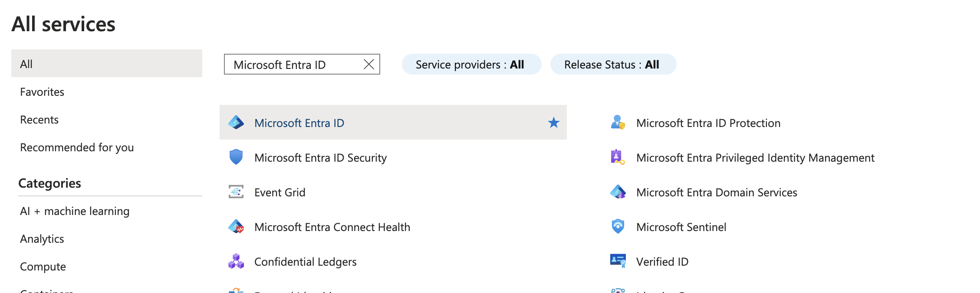Click the Microsoft Entra ID Security shield icon
This screenshot has height=293, width=980.
(236, 157)
